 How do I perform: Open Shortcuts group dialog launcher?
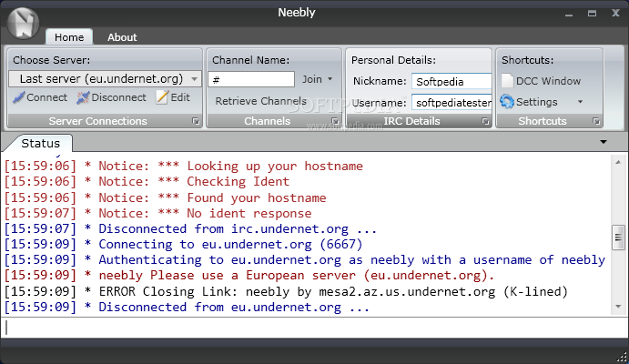click(596, 121)
